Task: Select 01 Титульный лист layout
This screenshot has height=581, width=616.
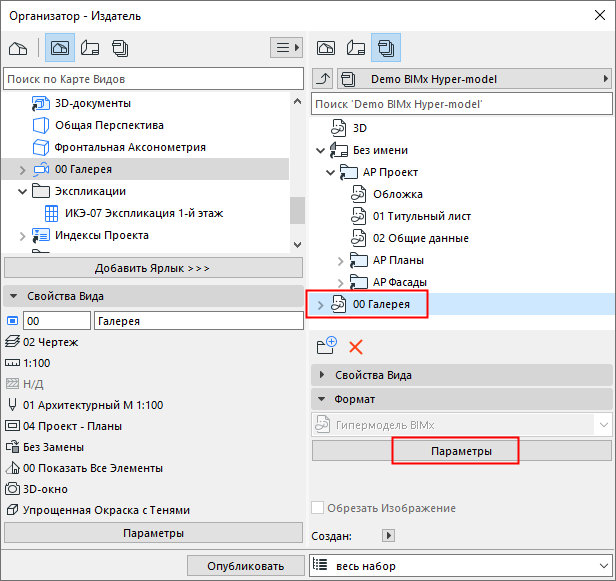Action: point(422,216)
